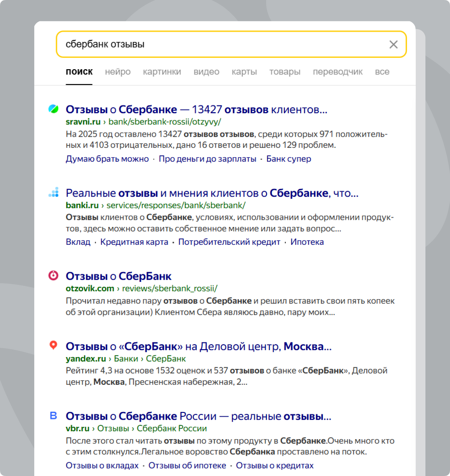This screenshot has height=476, width=450.
Task: Click the vbr.ru favicon
Action: [53, 416]
